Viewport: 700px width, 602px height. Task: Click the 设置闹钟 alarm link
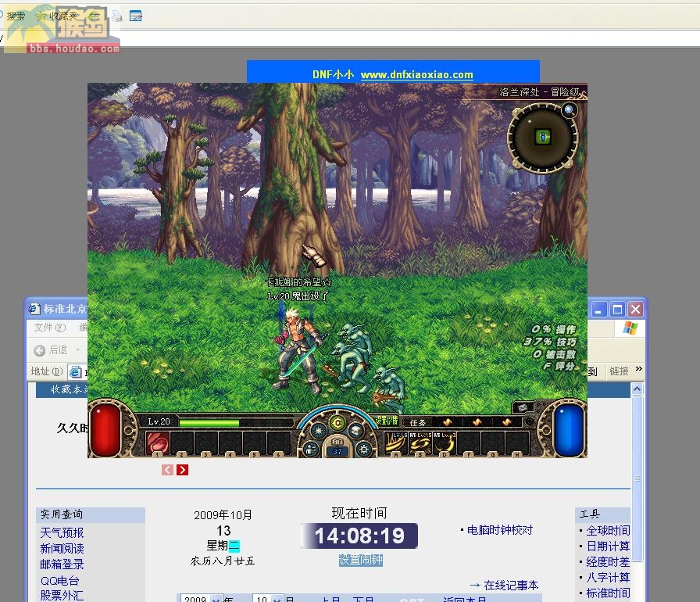pos(361,560)
